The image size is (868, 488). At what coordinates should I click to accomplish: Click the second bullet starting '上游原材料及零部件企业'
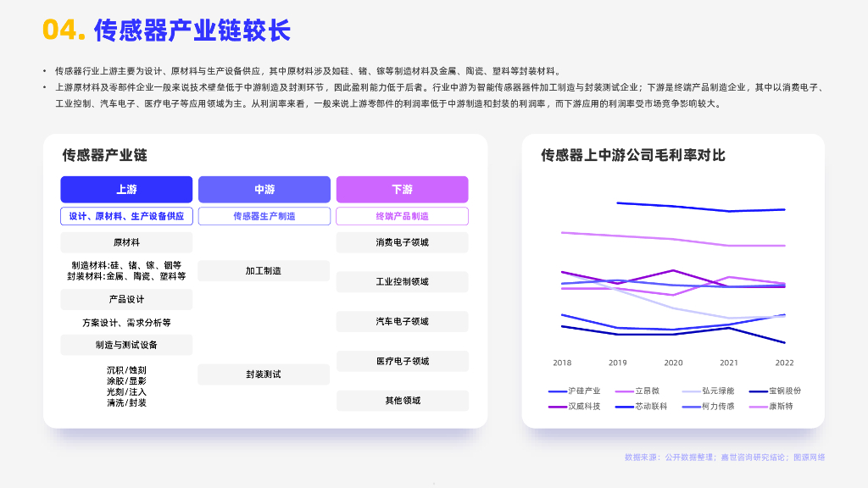pyautogui.click(x=440, y=96)
